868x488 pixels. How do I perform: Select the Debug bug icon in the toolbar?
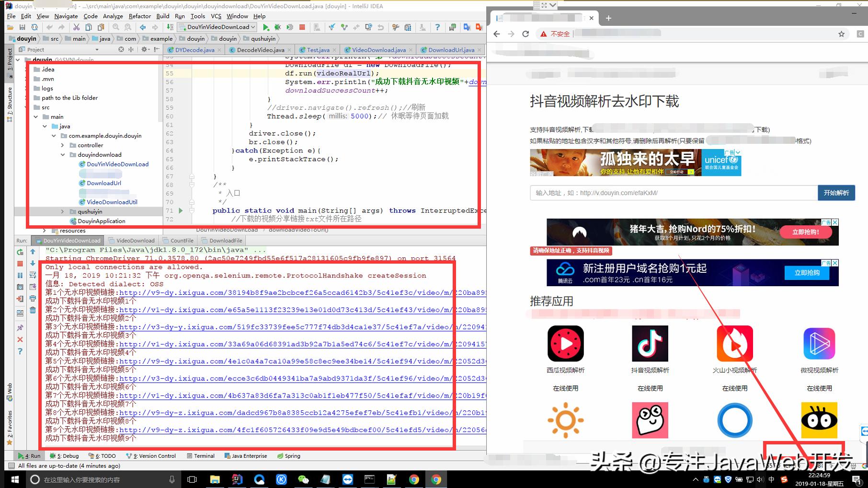277,27
